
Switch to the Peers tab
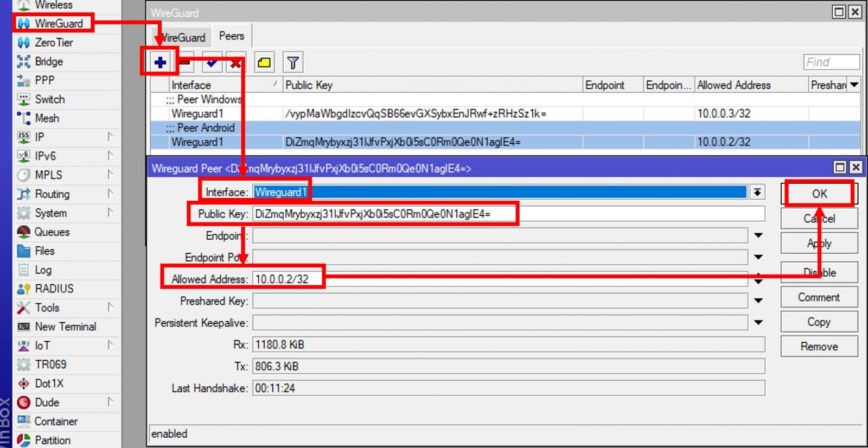(x=232, y=36)
